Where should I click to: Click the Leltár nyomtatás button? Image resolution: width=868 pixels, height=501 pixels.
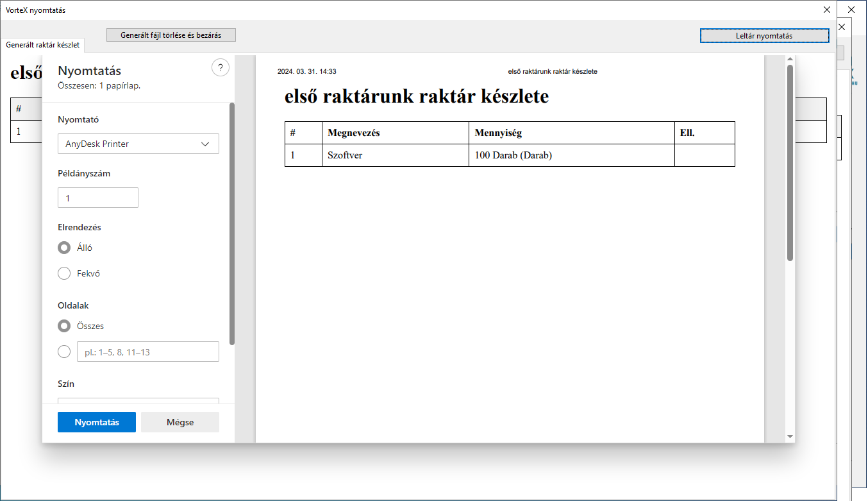764,36
